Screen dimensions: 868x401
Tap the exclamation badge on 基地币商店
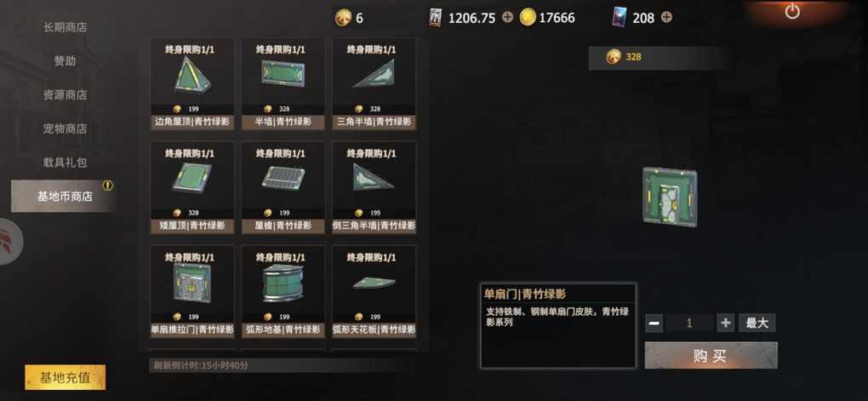pos(108,186)
